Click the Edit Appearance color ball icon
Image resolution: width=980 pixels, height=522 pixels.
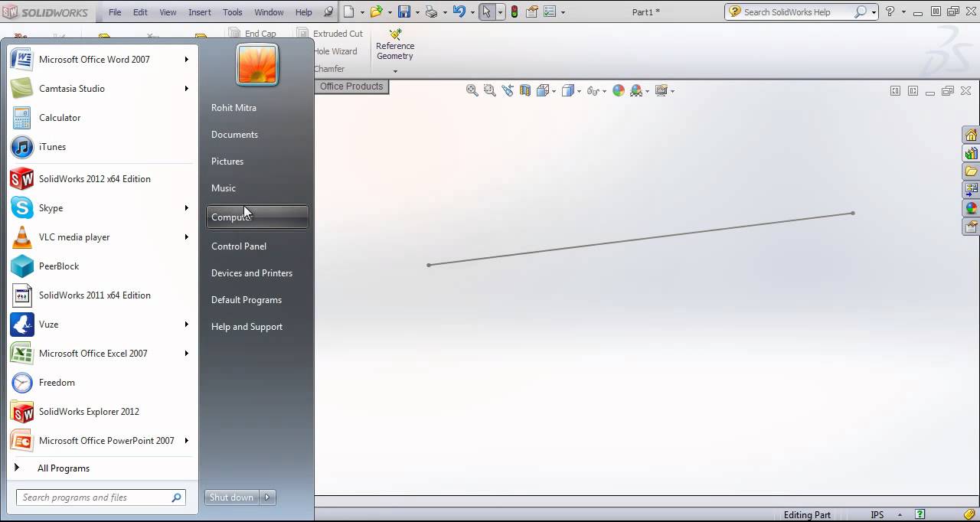619,90
